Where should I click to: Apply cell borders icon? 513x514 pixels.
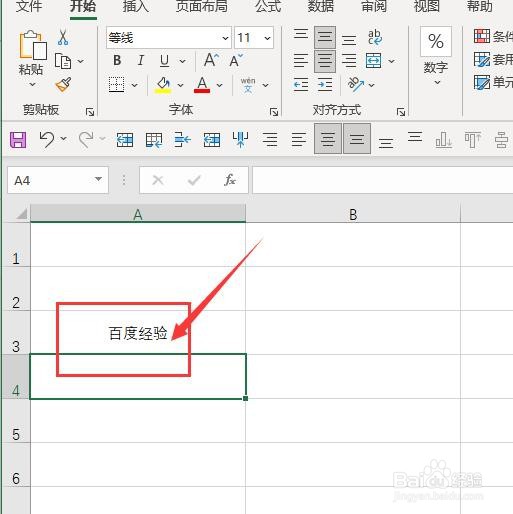(x=117, y=85)
